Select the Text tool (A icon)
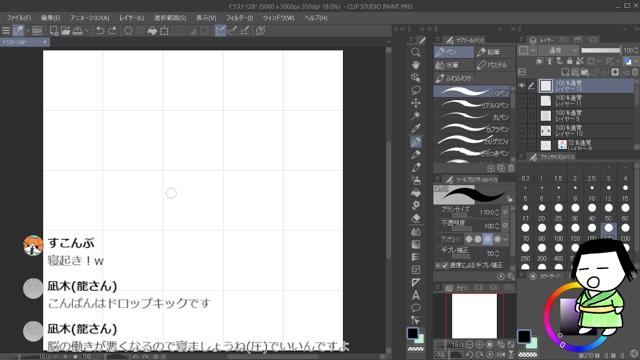This screenshot has height=360, width=640. pyautogui.click(x=416, y=295)
